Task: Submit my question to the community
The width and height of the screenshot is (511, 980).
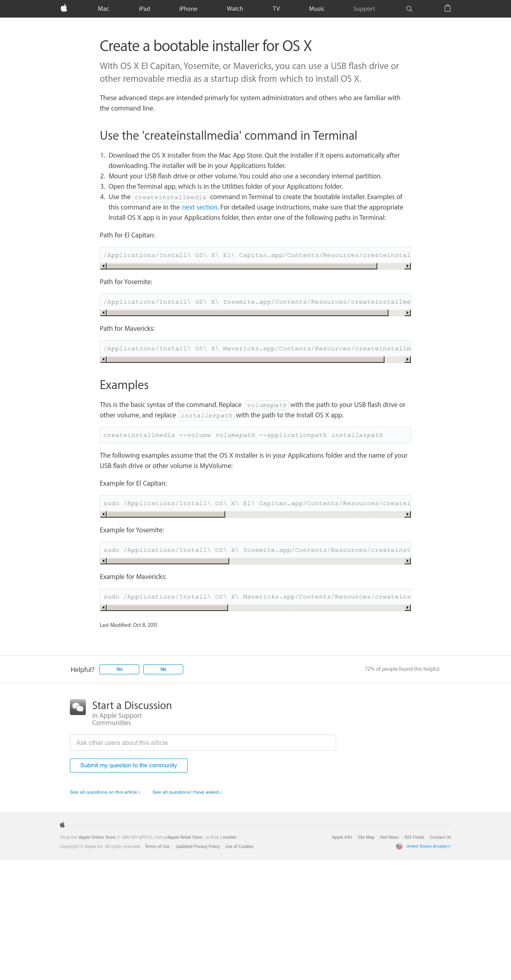Action: (129, 765)
